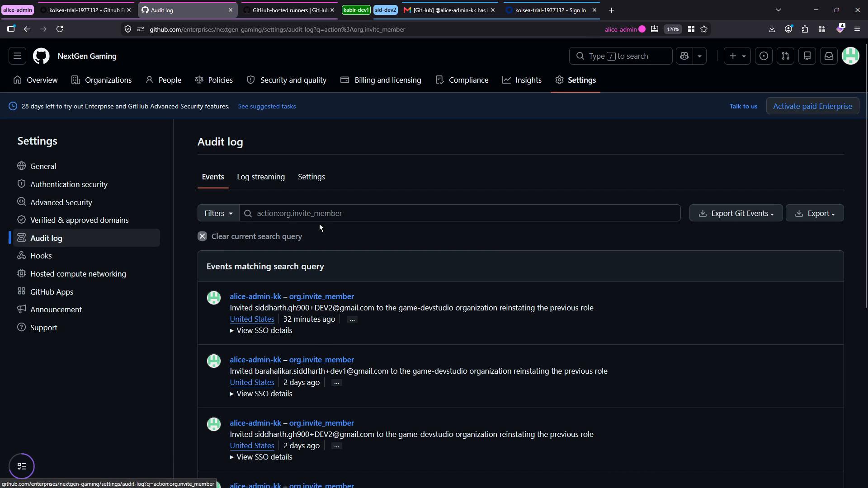Image resolution: width=868 pixels, height=488 pixels.
Task: Switch to the GitHub-hosted runners browser tab
Action: [x=289, y=10]
